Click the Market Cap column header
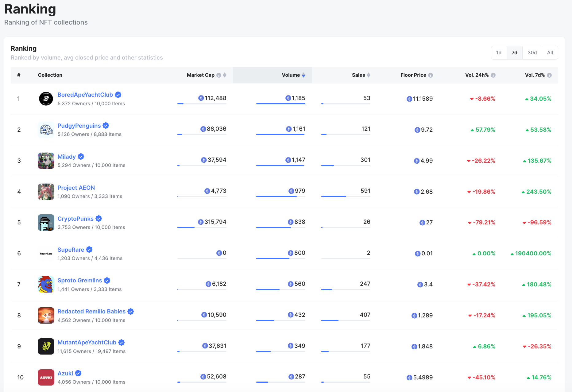572x392 pixels. (x=201, y=75)
